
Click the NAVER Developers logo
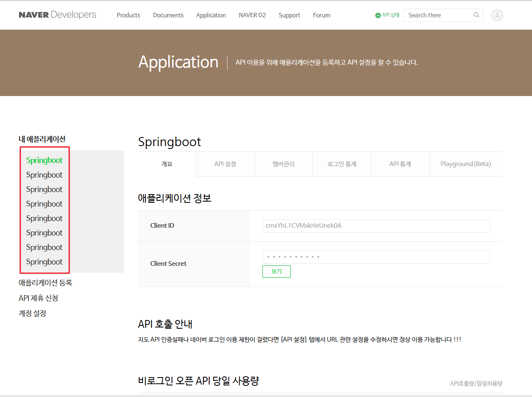(57, 15)
